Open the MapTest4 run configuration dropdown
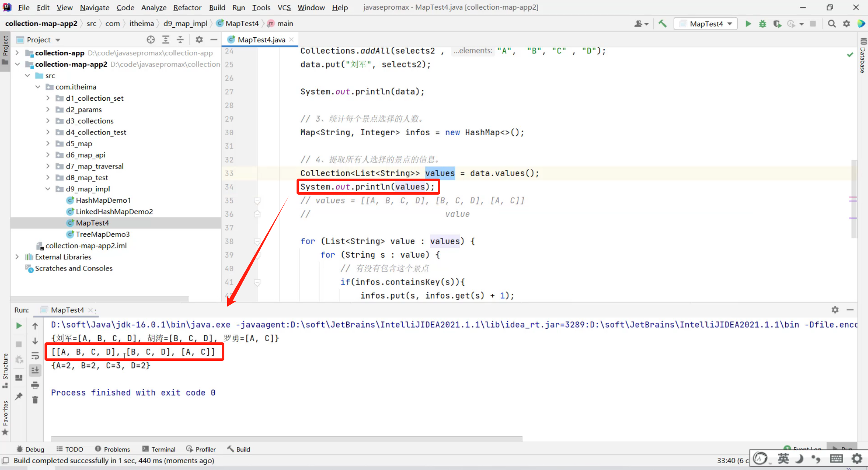The height and width of the screenshot is (470, 868). click(x=707, y=24)
